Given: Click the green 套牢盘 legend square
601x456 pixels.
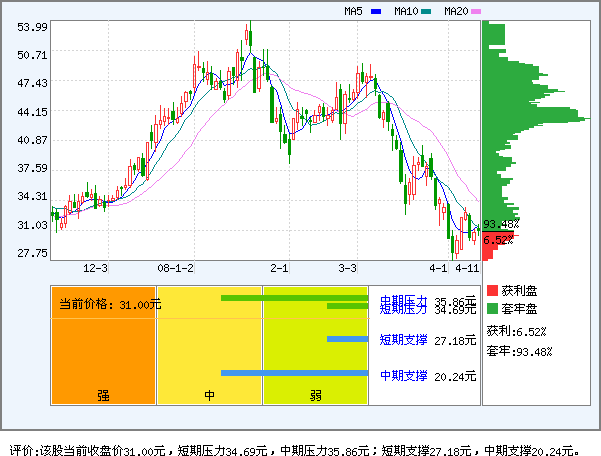Looking at the screenshot, I should coord(492,309).
